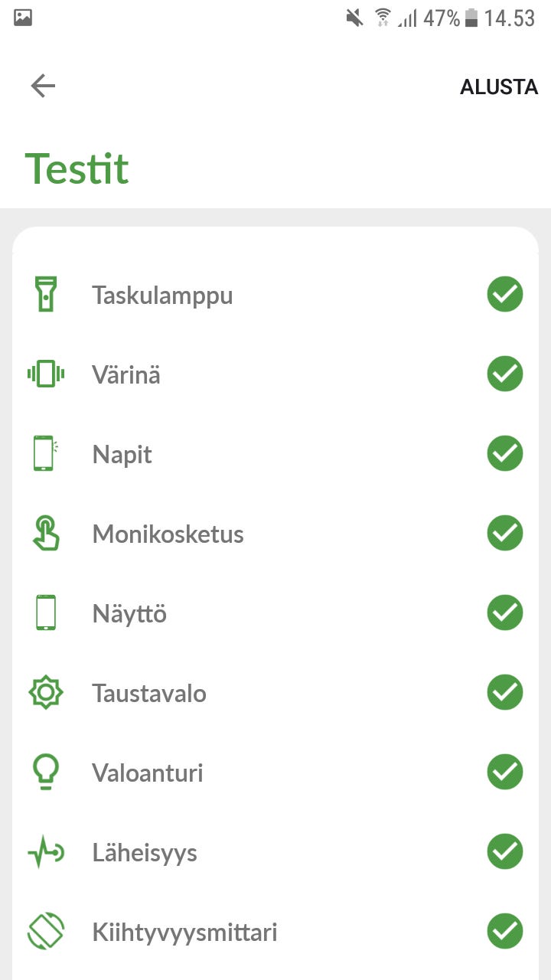Open the Monikosketus test
The image size is (551, 980).
pyautogui.click(x=168, y=534)
